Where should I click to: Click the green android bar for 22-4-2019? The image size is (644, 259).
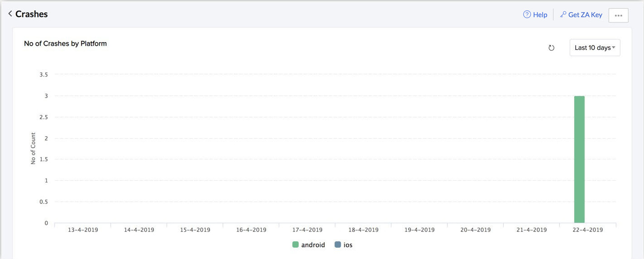tap(579, 159)
